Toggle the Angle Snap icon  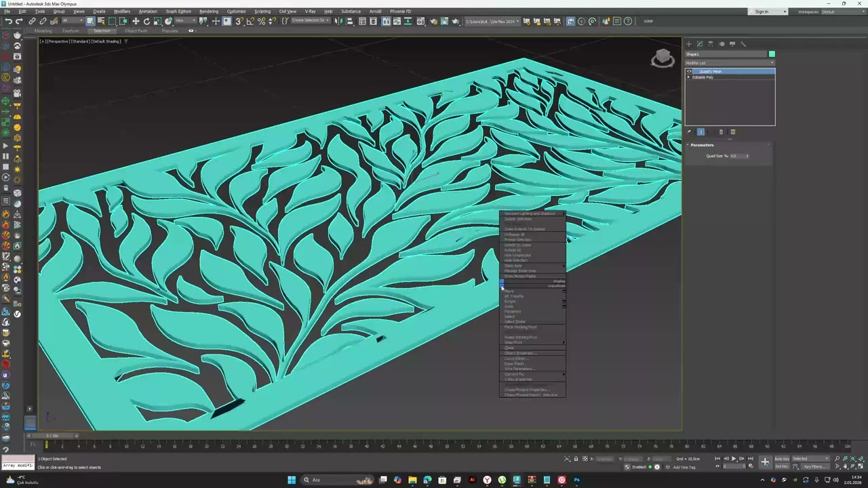(251, 21)
